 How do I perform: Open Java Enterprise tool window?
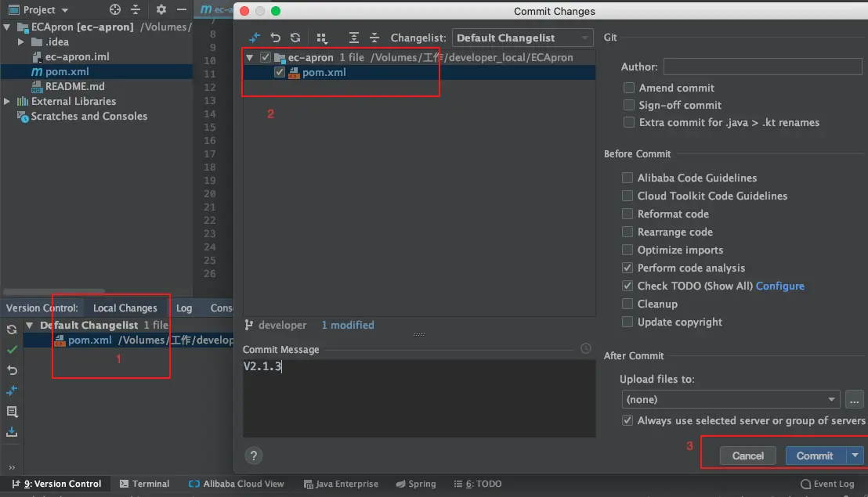(x=341, y=484)
